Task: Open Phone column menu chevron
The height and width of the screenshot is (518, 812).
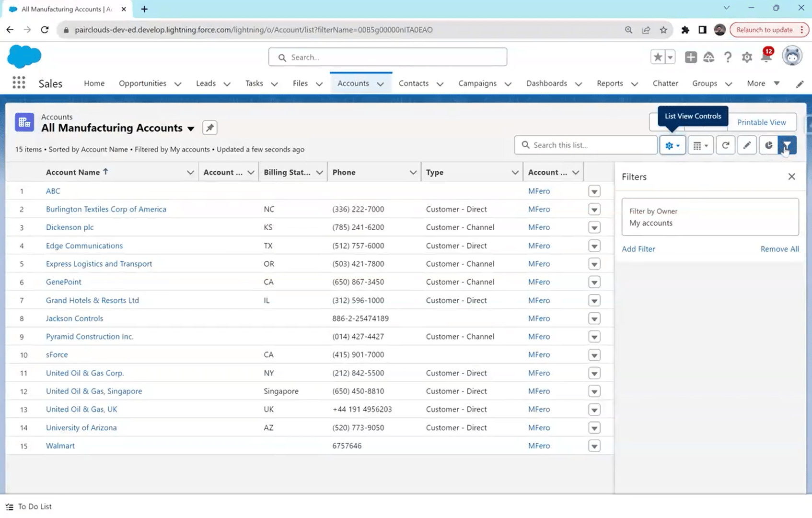Action: click(413, 173)
